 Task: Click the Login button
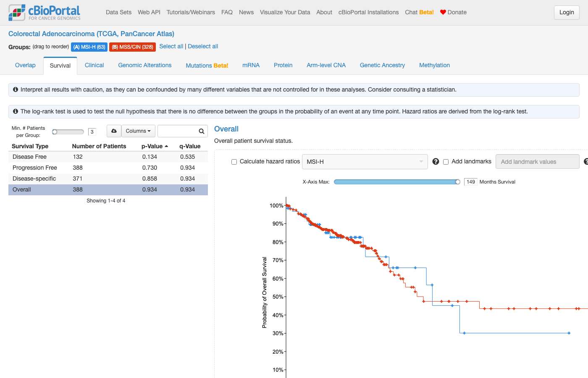pos(567,12)
